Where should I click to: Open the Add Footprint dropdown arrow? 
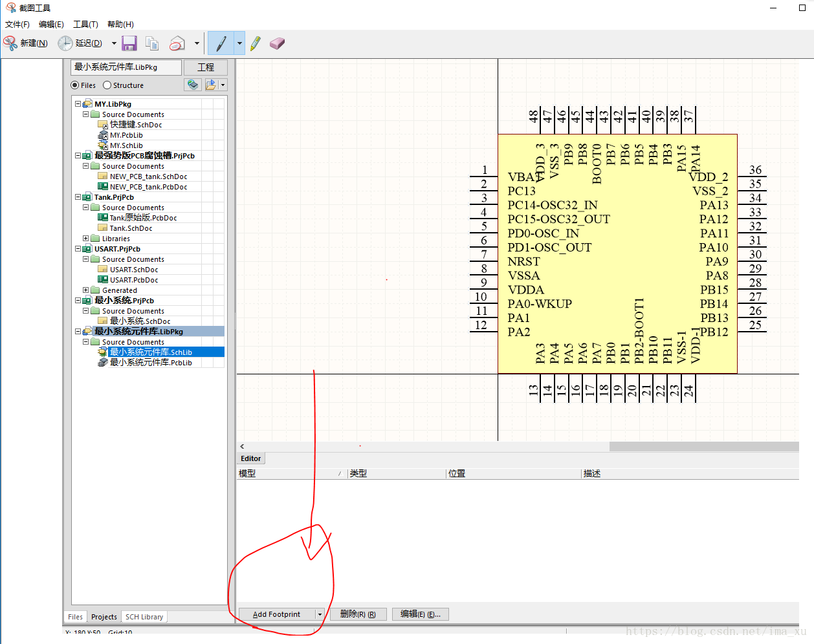click(x=320, y=614)
